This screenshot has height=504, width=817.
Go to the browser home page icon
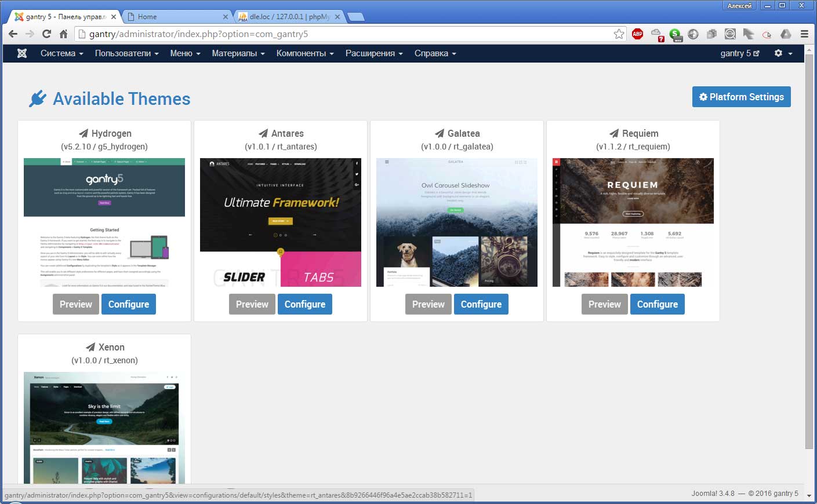[x=64, y=34]
